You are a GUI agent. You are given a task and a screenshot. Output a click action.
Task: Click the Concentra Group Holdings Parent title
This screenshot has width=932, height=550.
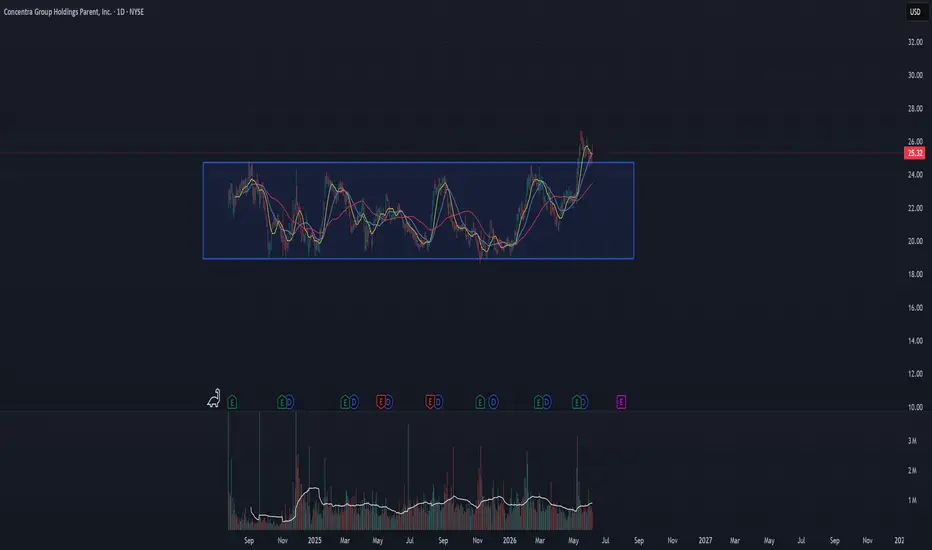(58, 12)
